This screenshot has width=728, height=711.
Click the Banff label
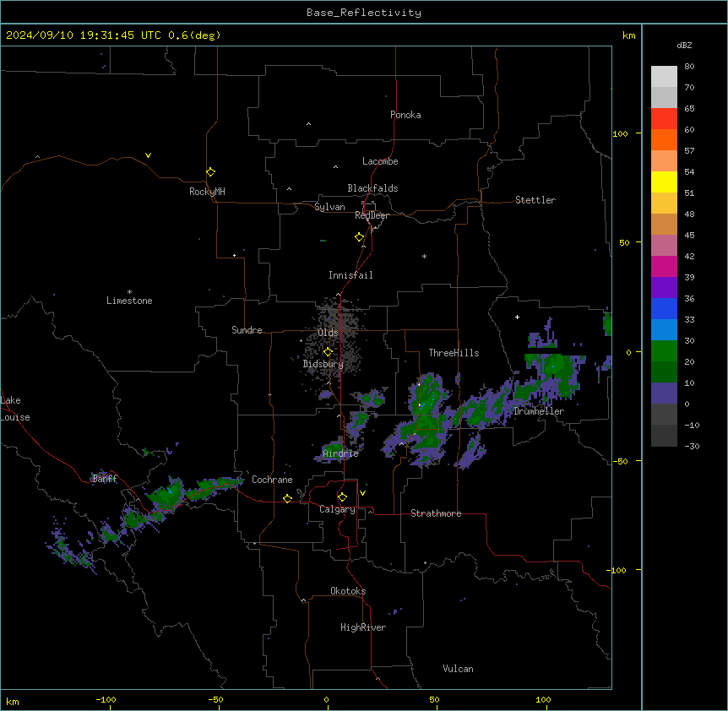point(105,479)
